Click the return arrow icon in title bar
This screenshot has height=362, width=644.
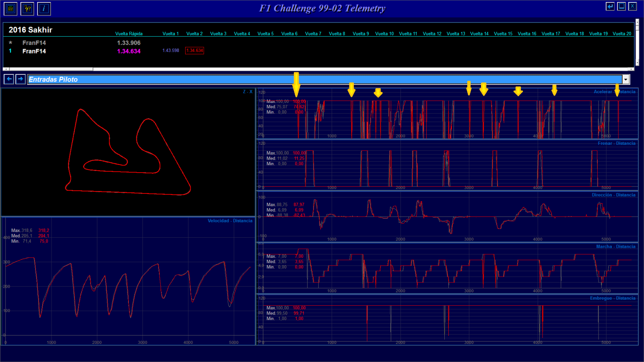610,6
